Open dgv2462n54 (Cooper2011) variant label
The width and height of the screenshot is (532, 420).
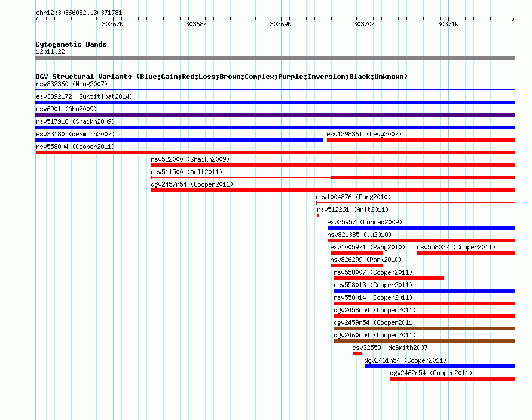click(x=431, y=373)
